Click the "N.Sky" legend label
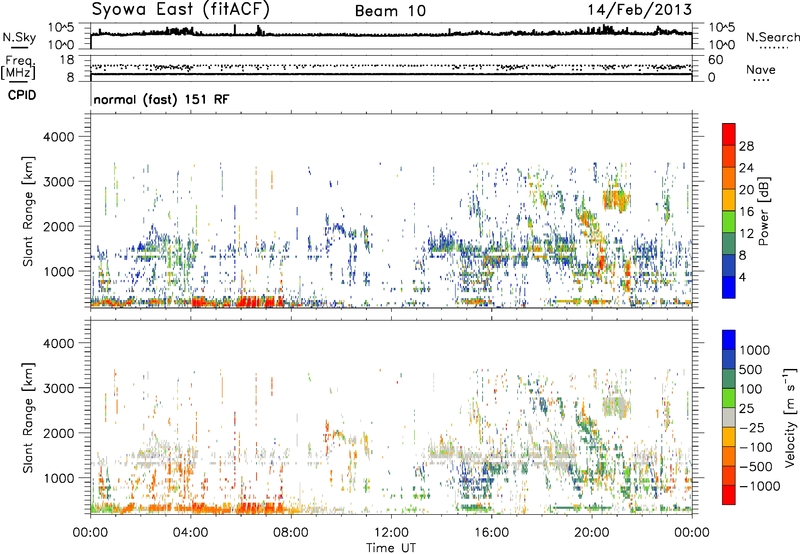800x554 pixels. pyautogui.click(x=19, y=37)
